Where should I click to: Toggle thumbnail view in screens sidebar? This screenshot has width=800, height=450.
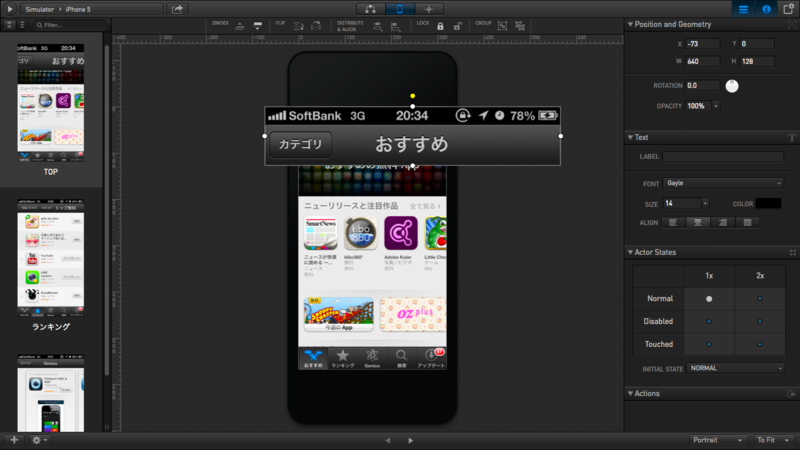[x=9, y=24]
